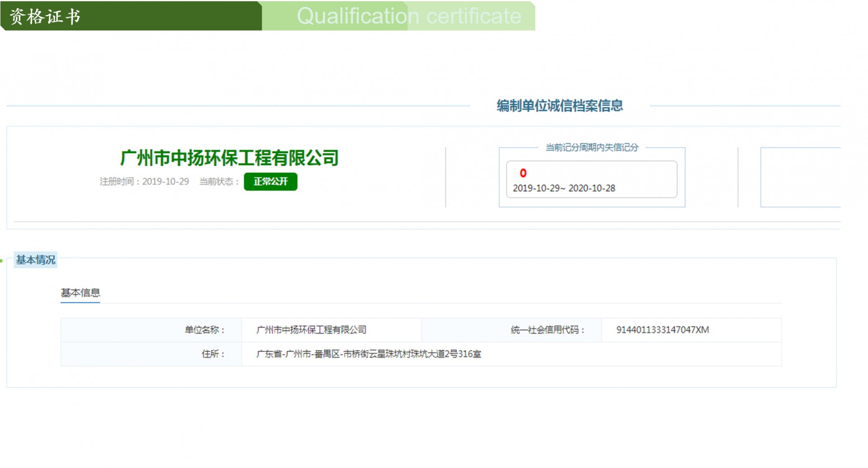Click the large green company name heading
Image resolution: width=868 pixels, height=468 pixels.
(x=229, y=158)
